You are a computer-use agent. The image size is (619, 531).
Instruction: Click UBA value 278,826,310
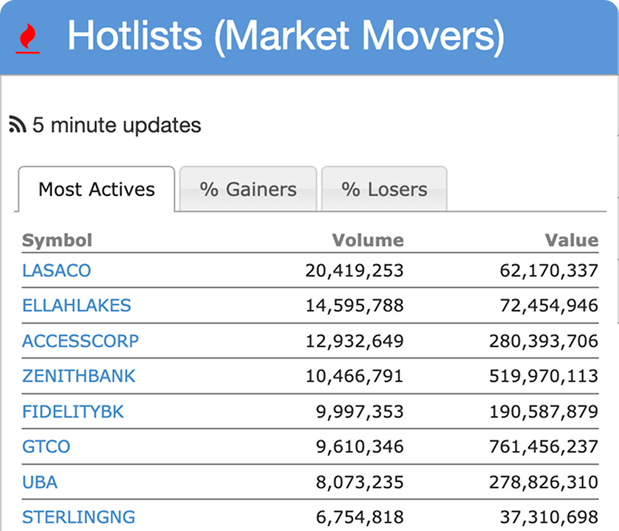[x=544, y=482]
